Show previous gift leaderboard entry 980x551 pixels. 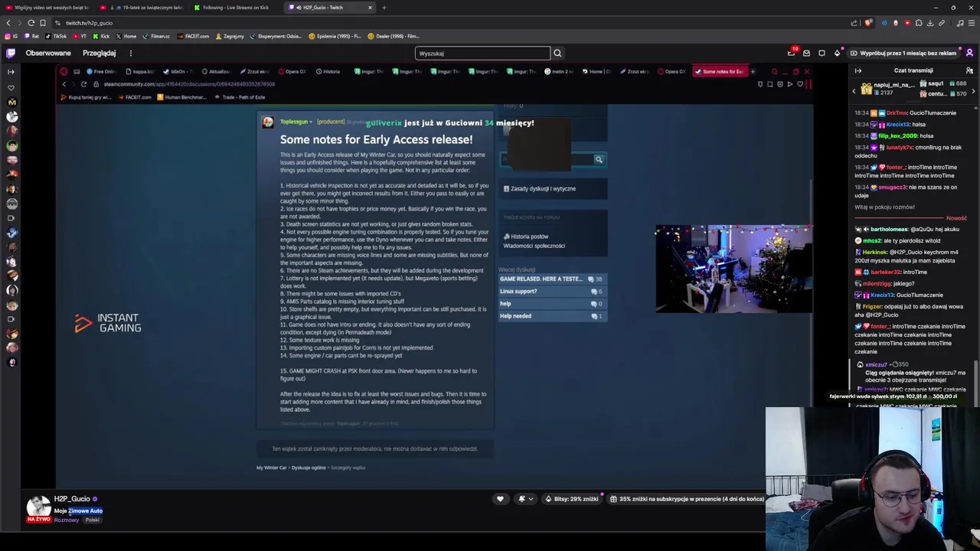(854, 91)
